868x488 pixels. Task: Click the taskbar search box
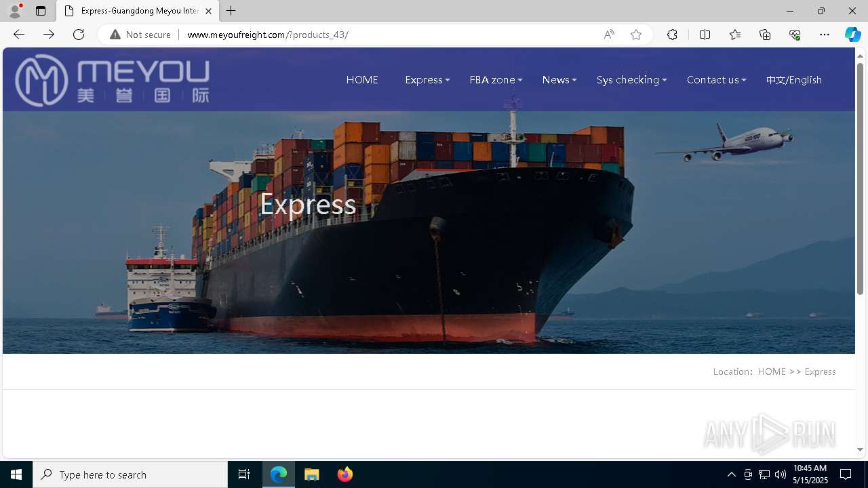tap(130, 474)
